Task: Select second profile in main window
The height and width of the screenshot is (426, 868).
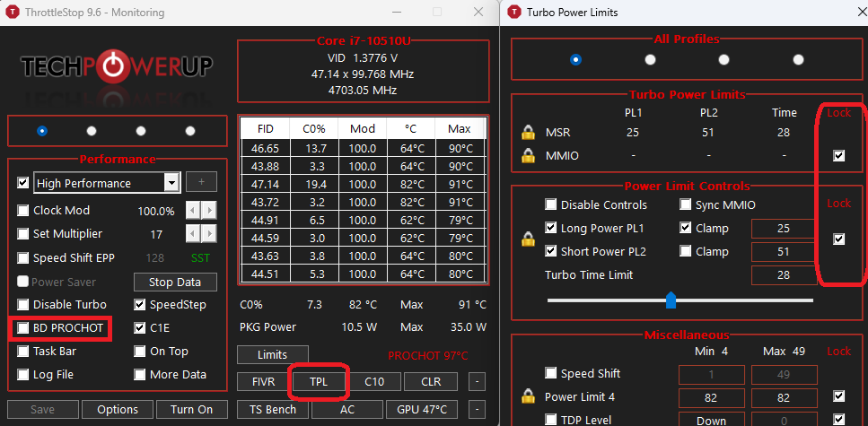Action: click(92, 131)
